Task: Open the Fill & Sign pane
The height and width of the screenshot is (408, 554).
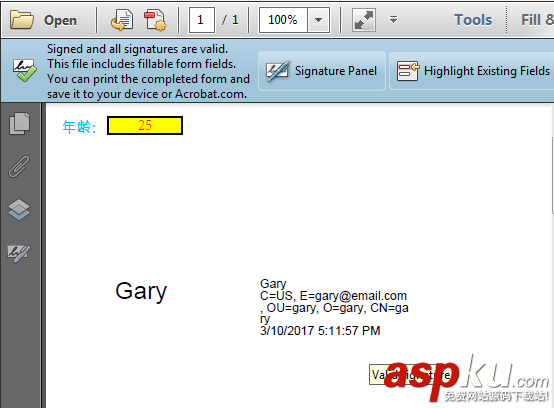Action: [x=537, y=20]
